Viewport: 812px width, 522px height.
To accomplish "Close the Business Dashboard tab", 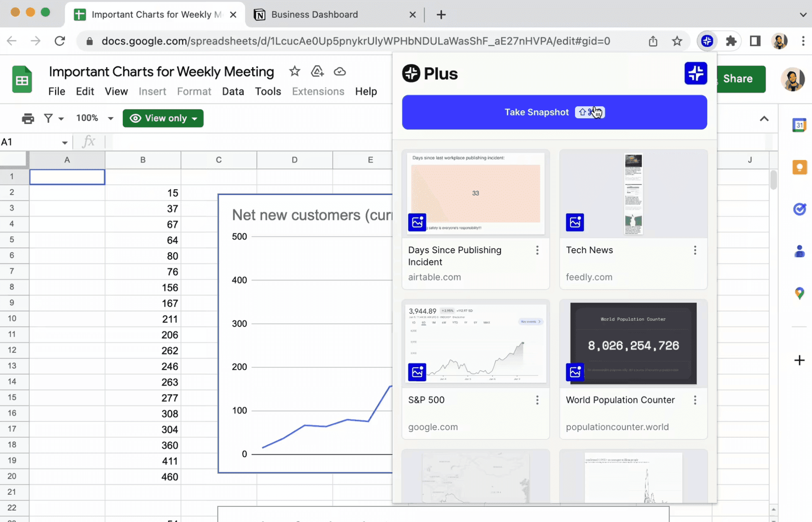I will click(412, 15).
